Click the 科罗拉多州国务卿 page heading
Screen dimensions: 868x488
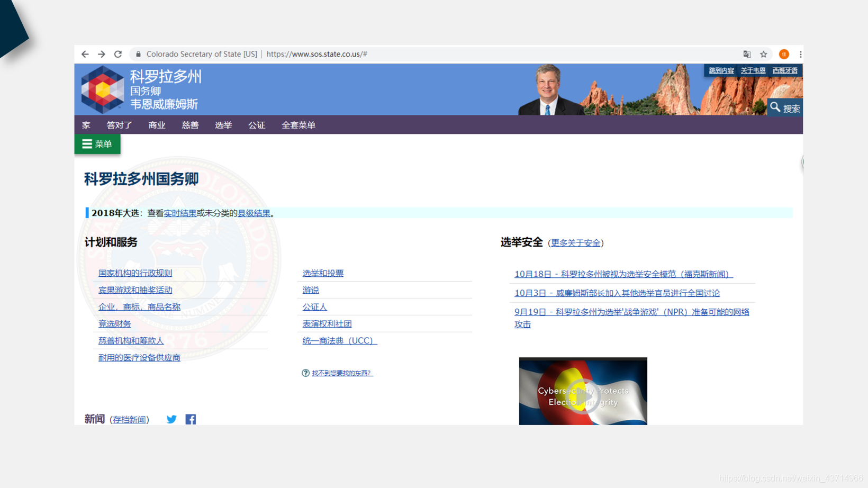click(141, 179)
